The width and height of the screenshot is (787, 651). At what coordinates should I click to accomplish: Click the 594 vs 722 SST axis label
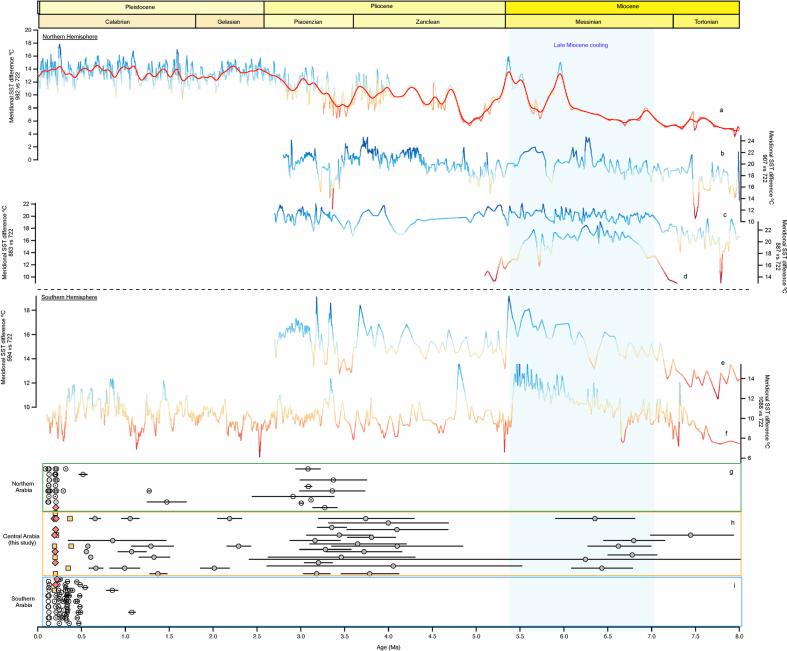7,347
